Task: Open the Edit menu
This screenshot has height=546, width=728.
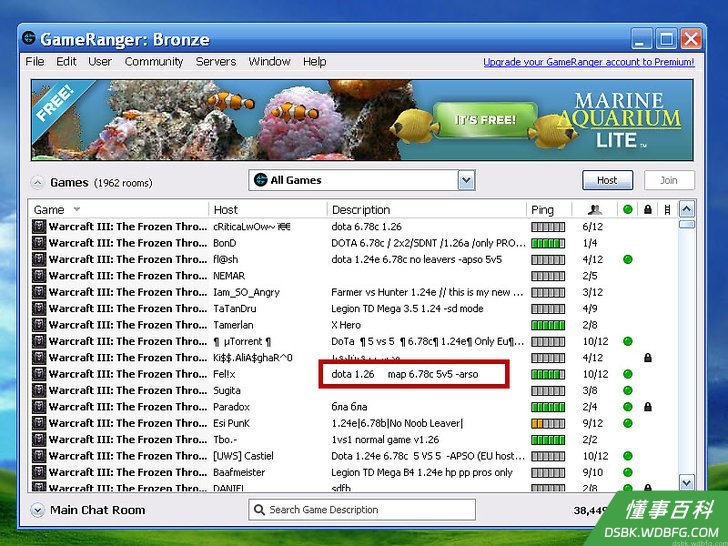Action: [66, 61]
